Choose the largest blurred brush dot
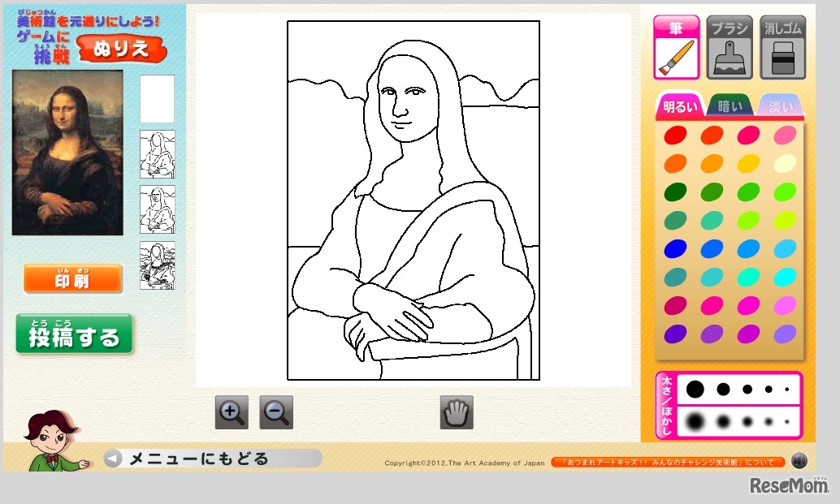This screenshot has height=504, width=840. click(695, 421)
